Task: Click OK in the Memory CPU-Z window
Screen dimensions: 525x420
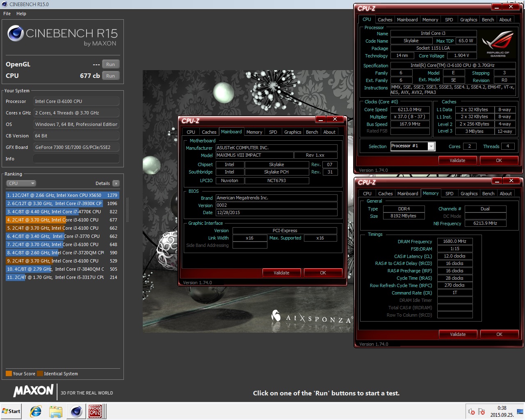Action: [500, 334]
